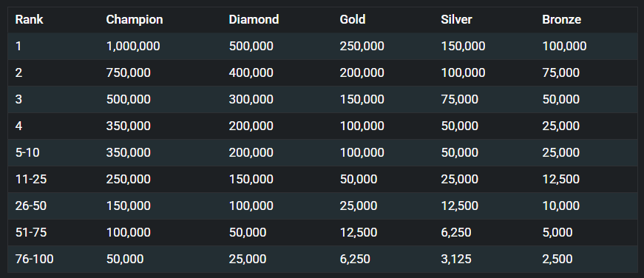Select the 76-100 rank row label
Viewport: 644px width, 278px height.
[34, 259]
